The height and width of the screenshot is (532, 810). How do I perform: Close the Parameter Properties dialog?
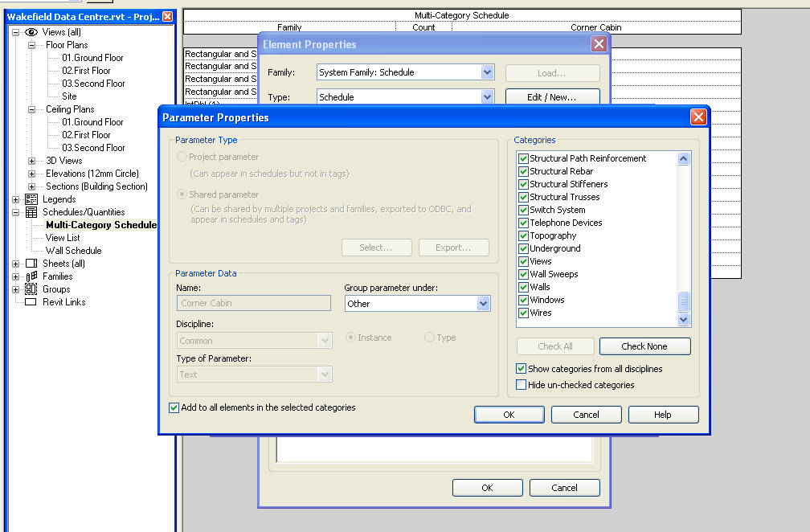(698, 117)
